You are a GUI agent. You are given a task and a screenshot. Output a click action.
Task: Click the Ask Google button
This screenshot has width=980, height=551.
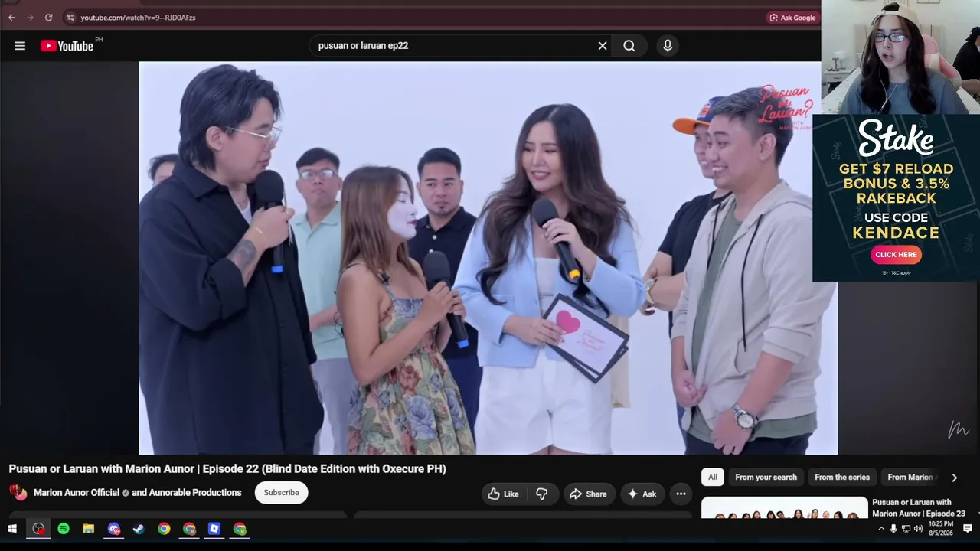(x=792, y=18)
